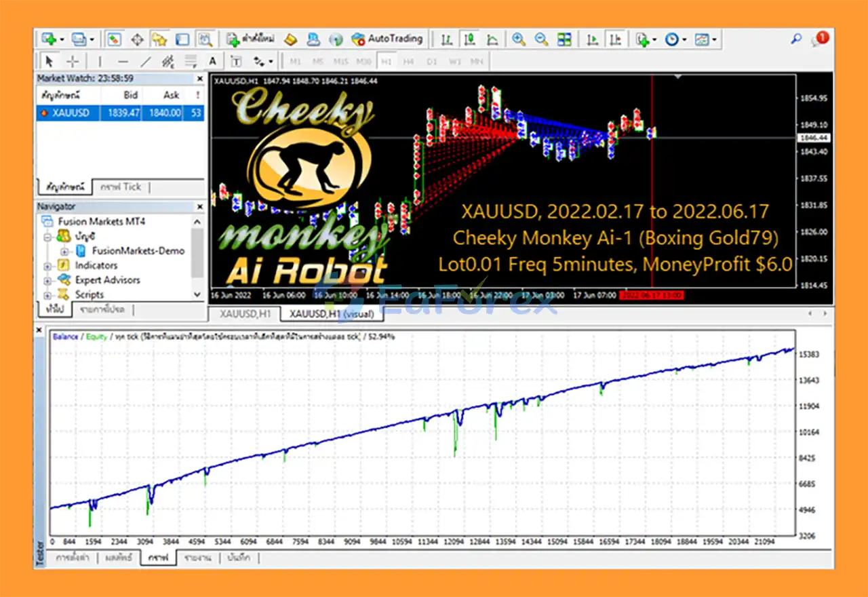Open the Tick chart tab in Market Watch
This screenshot has height=597, width=868.
point(121,187)
